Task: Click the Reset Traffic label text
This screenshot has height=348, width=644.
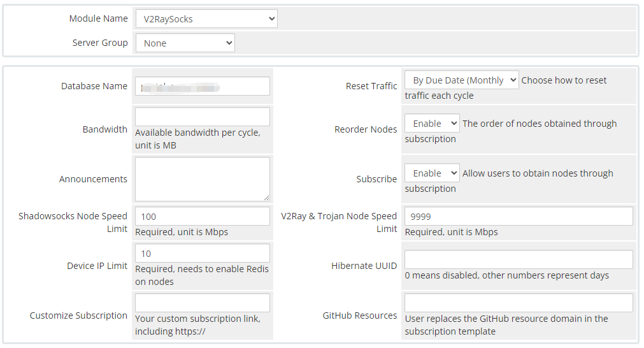Action: tap(371, 86)
